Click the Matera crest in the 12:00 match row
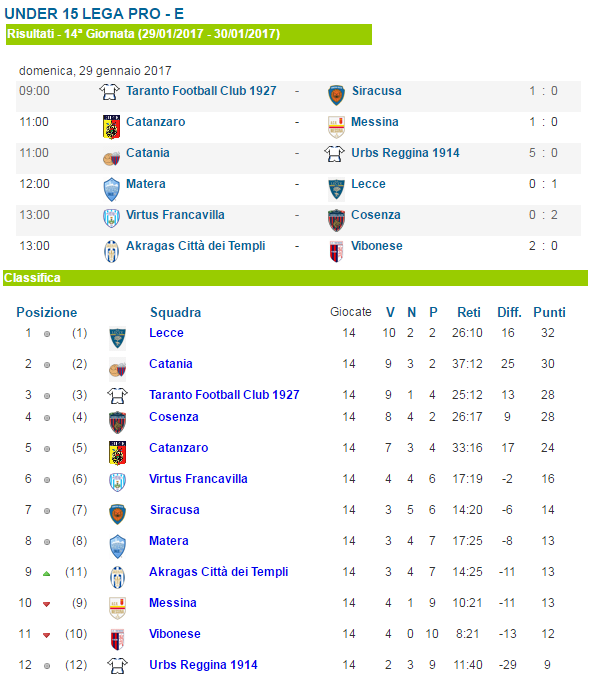Viewport: 608px width, 682px height. (x=111, y=189)
